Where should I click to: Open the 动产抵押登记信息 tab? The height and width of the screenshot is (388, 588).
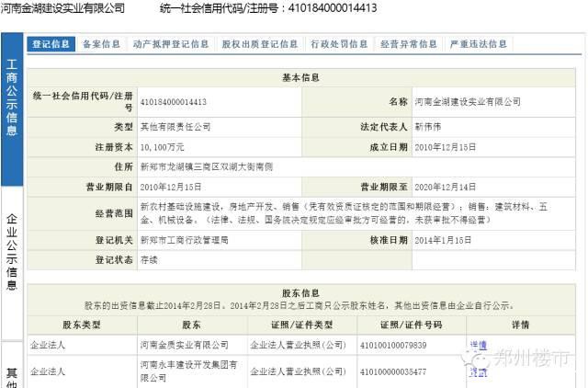[x=171, y=44]
